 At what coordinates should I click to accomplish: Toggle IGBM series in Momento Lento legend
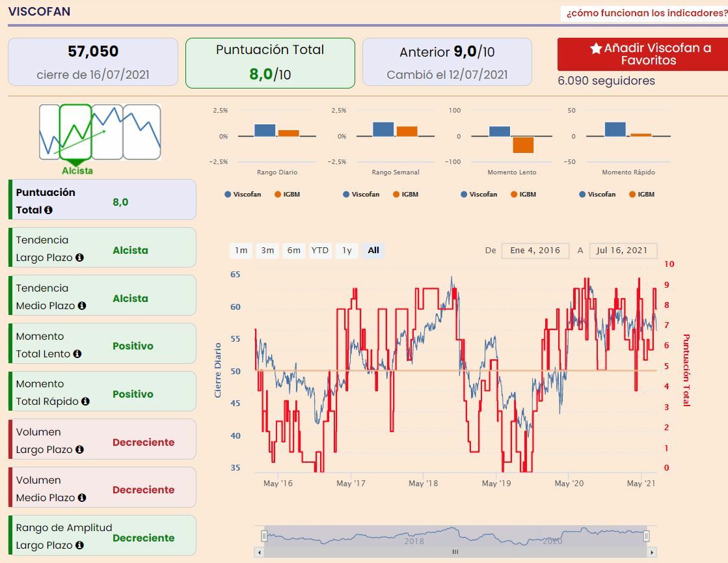523,194
